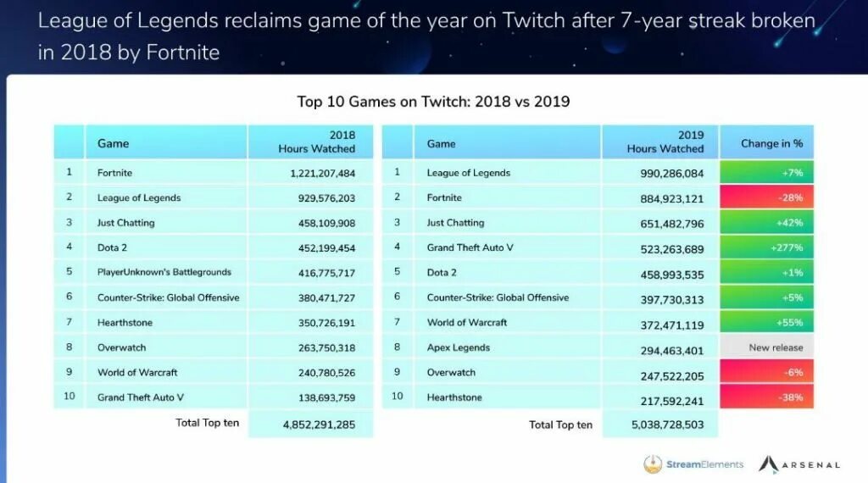Click the 2019 Hours Watched column header

pos(659,142)
